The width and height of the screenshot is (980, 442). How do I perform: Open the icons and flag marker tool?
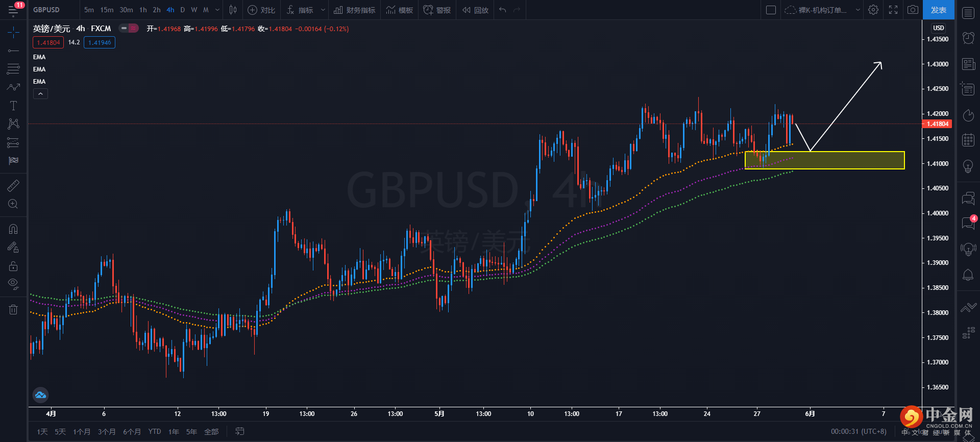(x=14, y=161)
